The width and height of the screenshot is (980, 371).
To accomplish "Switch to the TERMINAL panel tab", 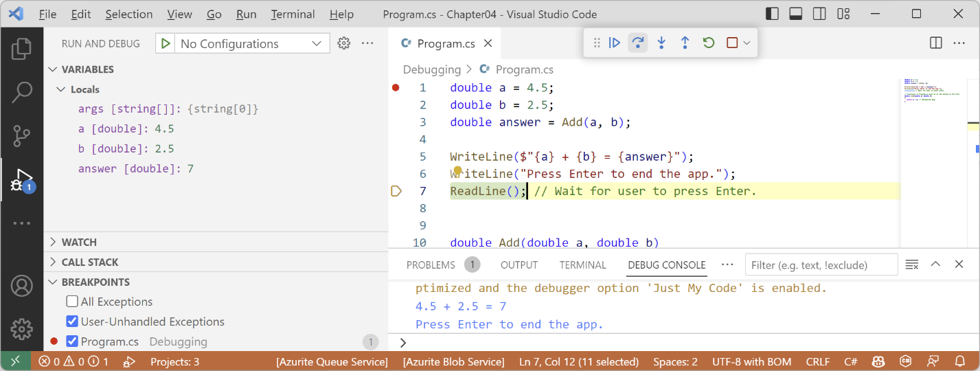I will tap(582, 265).
